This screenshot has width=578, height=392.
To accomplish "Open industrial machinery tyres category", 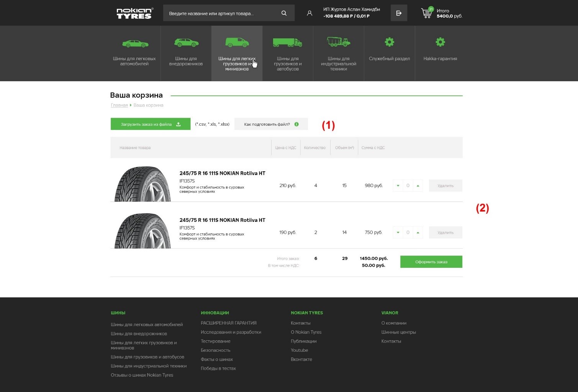I will 338,42.
